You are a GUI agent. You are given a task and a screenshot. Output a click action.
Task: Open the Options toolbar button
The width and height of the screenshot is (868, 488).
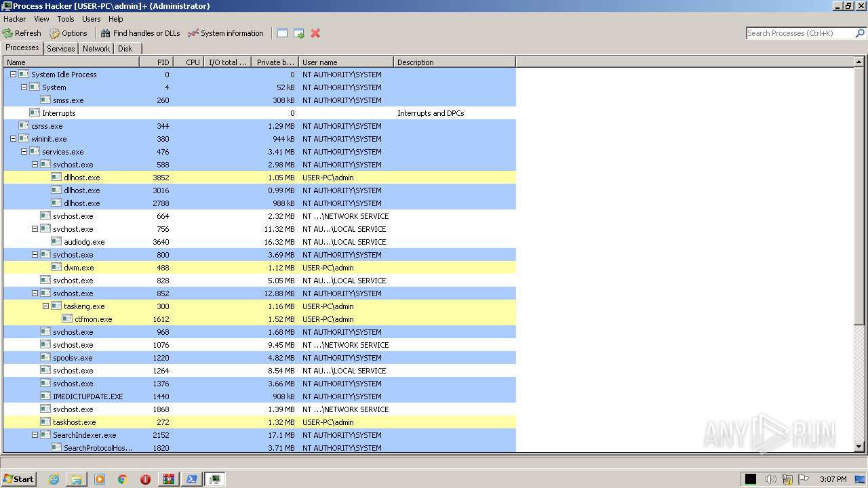point(68,33)
